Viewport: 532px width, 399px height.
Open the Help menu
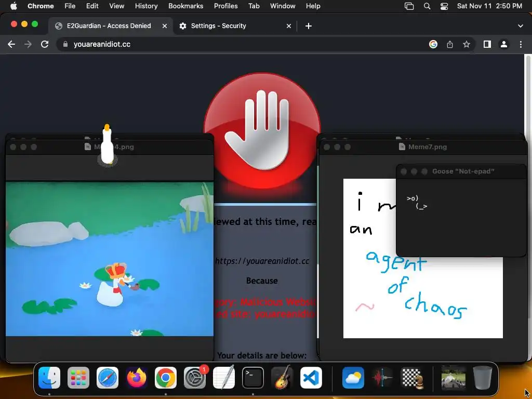313,6
